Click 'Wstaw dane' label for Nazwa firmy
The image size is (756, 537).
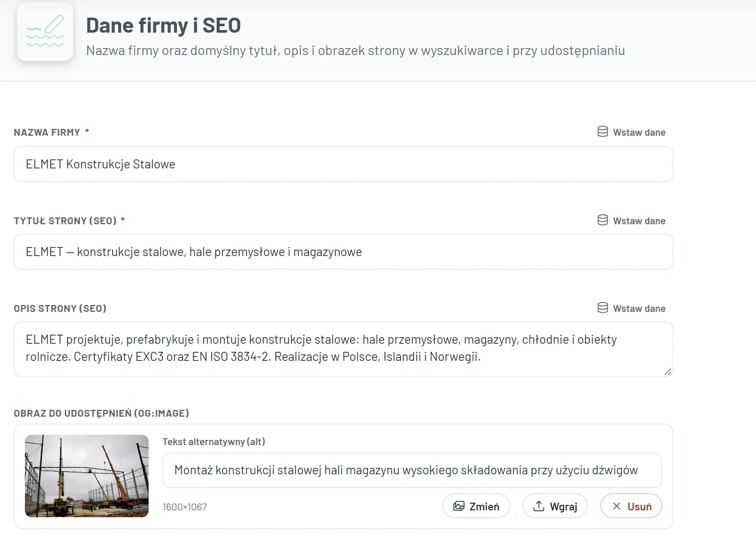point(639,132)
